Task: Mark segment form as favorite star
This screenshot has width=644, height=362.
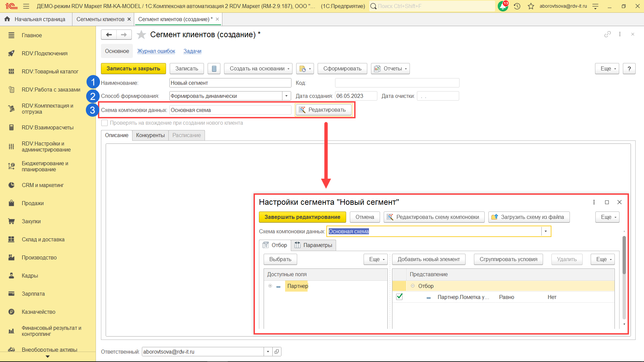Action: (x=142, y=35)
